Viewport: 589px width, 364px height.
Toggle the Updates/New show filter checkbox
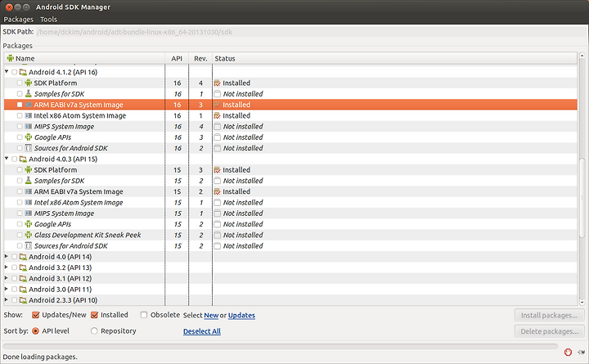tap(36, 315)
